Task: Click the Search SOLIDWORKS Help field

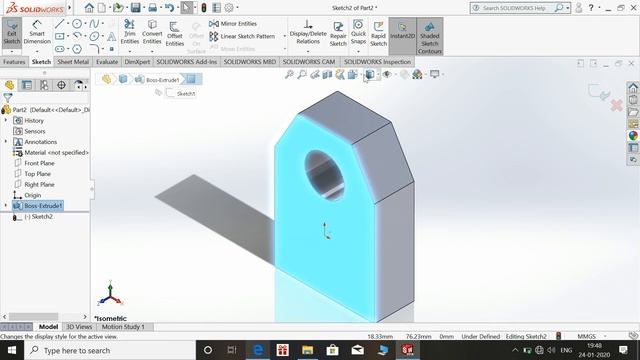Action: pyautogui.click(x=517, y=8)
